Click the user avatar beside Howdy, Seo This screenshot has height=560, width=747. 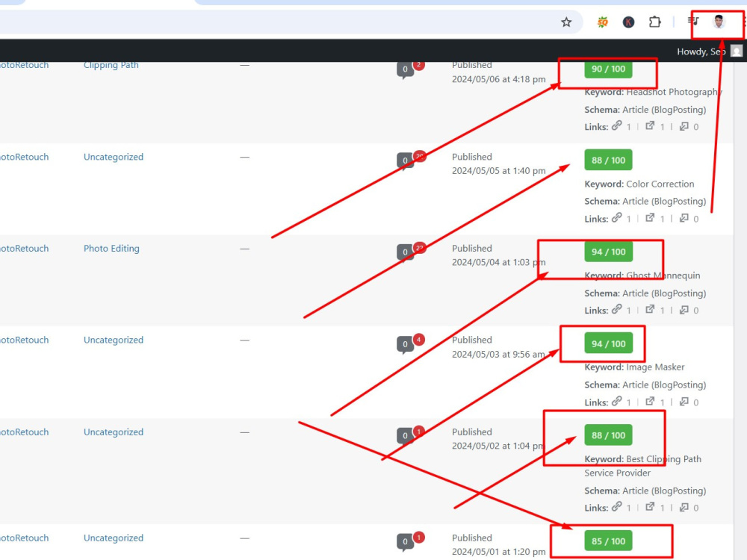[736, 51]
